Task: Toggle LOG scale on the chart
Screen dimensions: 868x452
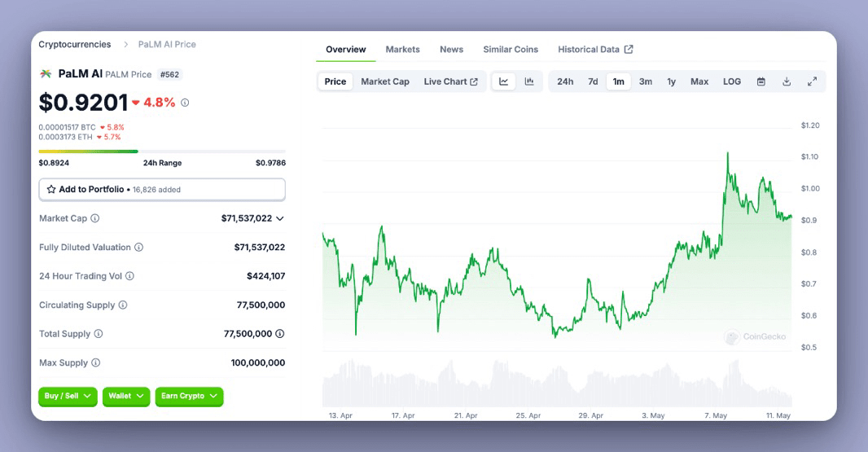Action: (x=732, y=81)
